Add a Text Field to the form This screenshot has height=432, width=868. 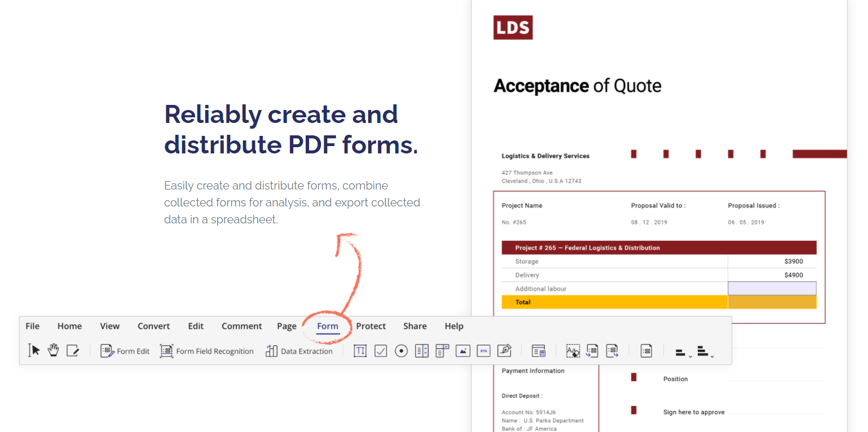click(360, 351)
